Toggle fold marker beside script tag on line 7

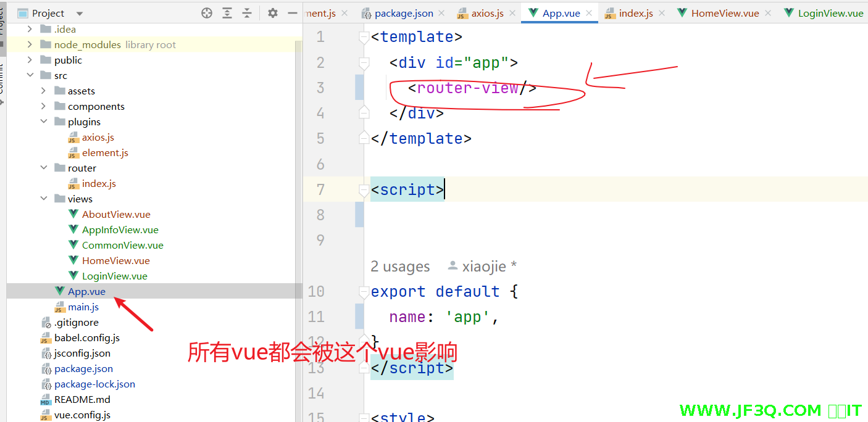364,190
